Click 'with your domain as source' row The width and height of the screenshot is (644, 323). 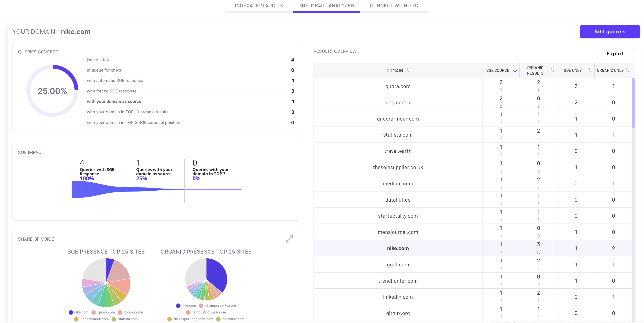click(190, 102)
